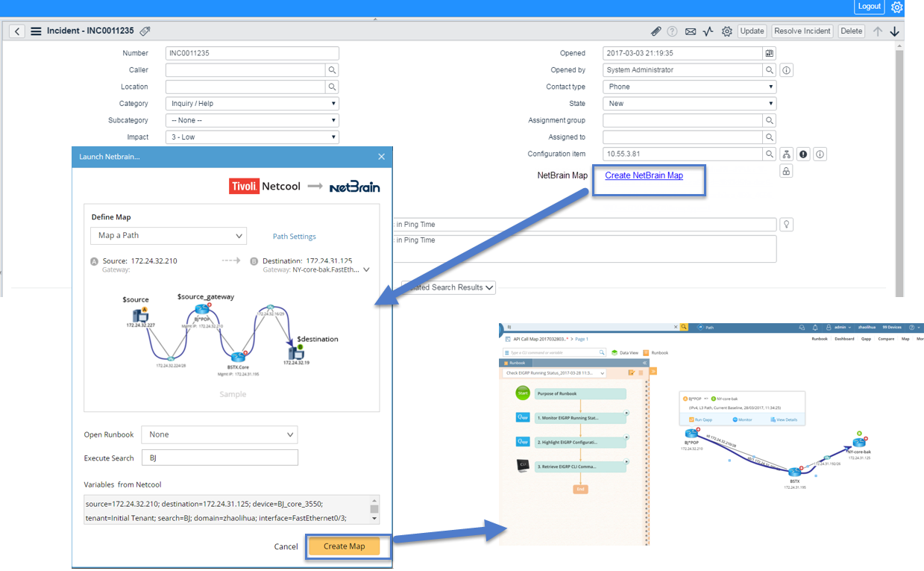Open the incident hamburger context menu

(x=36, y=31)
